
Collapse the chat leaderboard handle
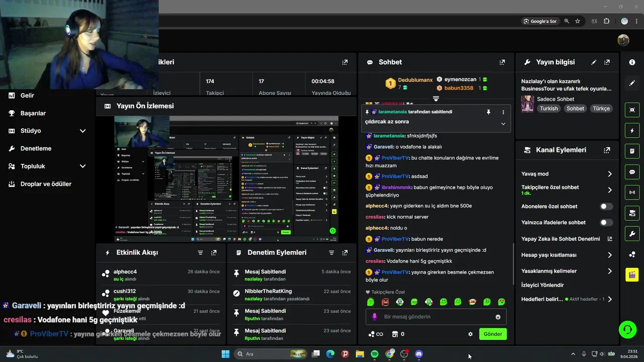[x=436, y=99]
